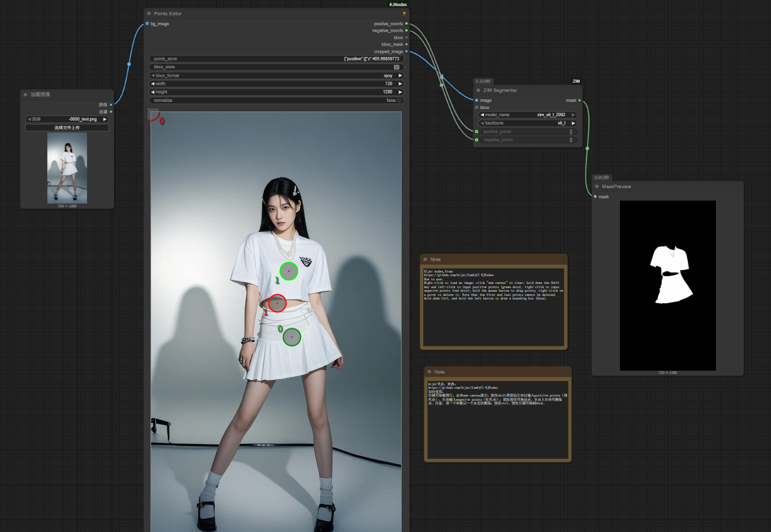Open the Points Editor help question mark
The image size is (771, 532).
tap(404, 13)
